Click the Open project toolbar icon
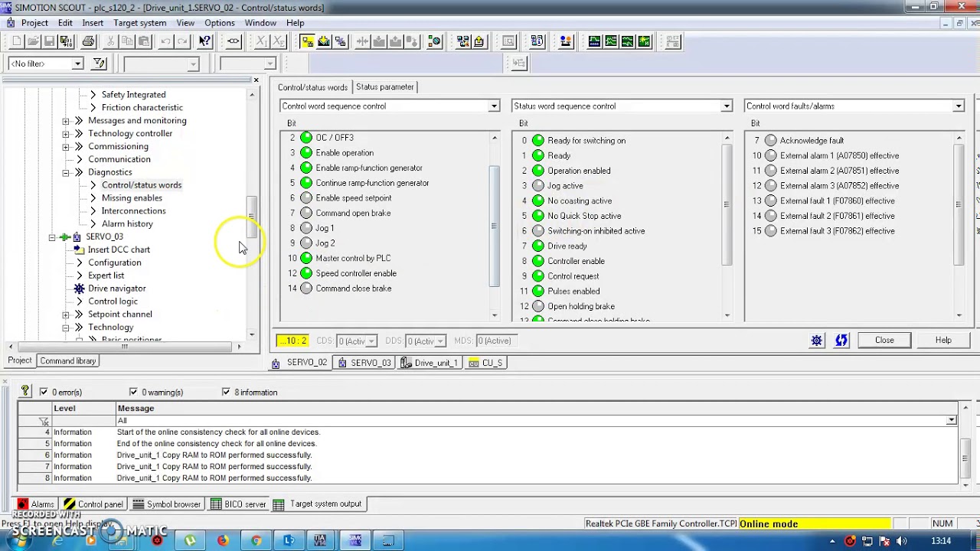 pos(33,41)
